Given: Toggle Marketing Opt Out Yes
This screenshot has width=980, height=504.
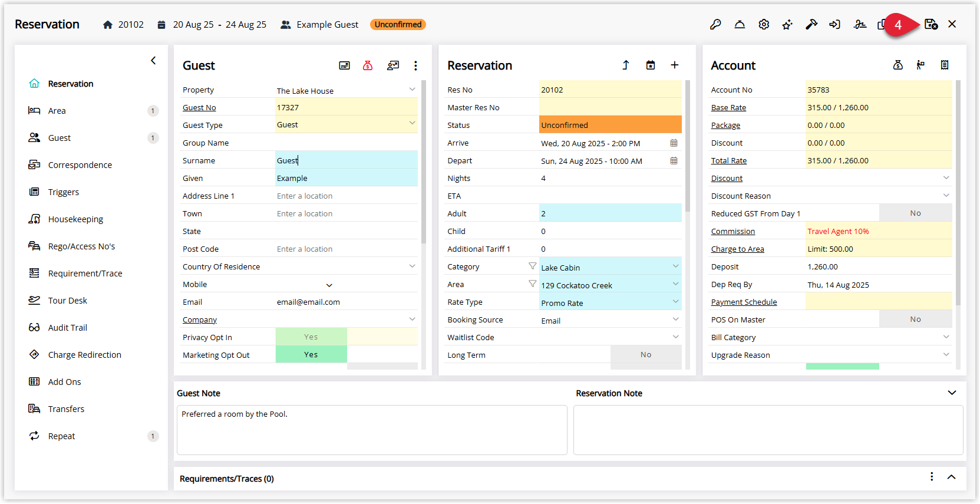Looking at the screenshot, I should [311, 354].
